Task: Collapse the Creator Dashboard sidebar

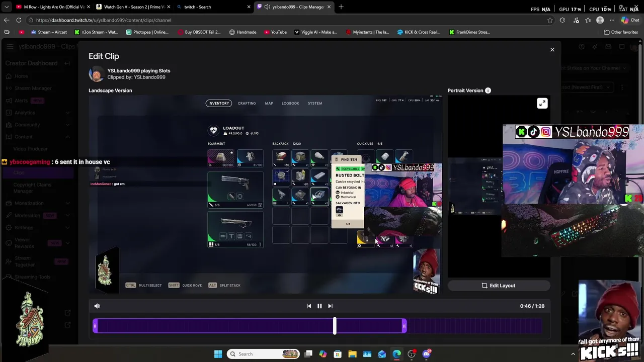Action: click(67, 63)
